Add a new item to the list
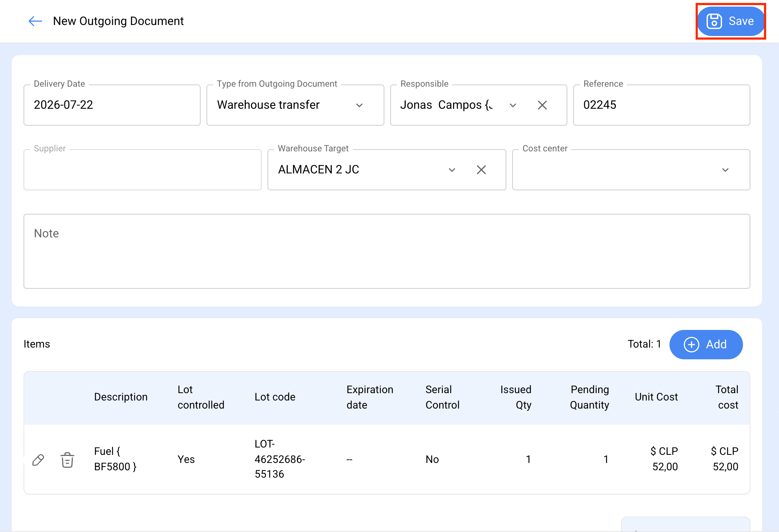The height and width of the screenshot is (532, 779). (706, 345)
